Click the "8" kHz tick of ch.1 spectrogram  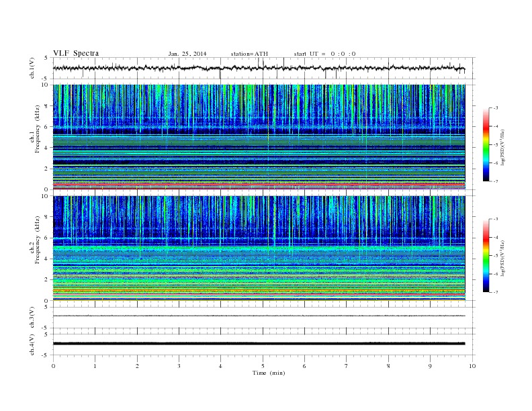[46, 106]
